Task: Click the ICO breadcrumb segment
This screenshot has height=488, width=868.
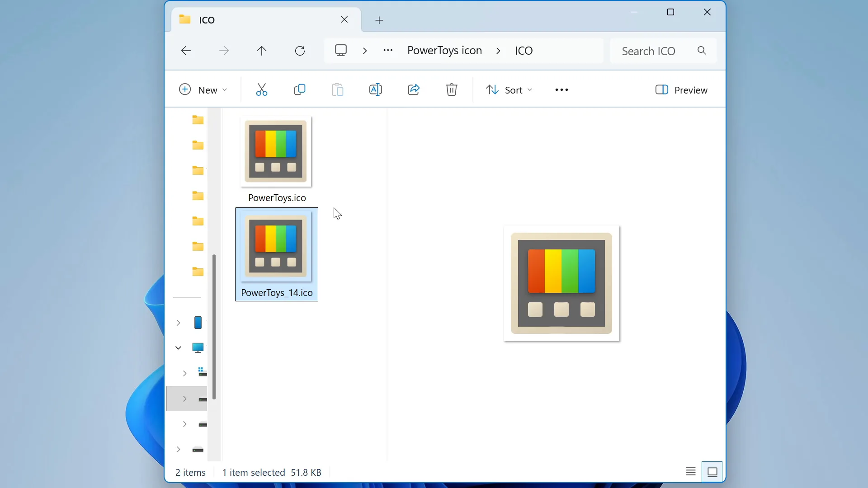Action: (x=524, y=51)
